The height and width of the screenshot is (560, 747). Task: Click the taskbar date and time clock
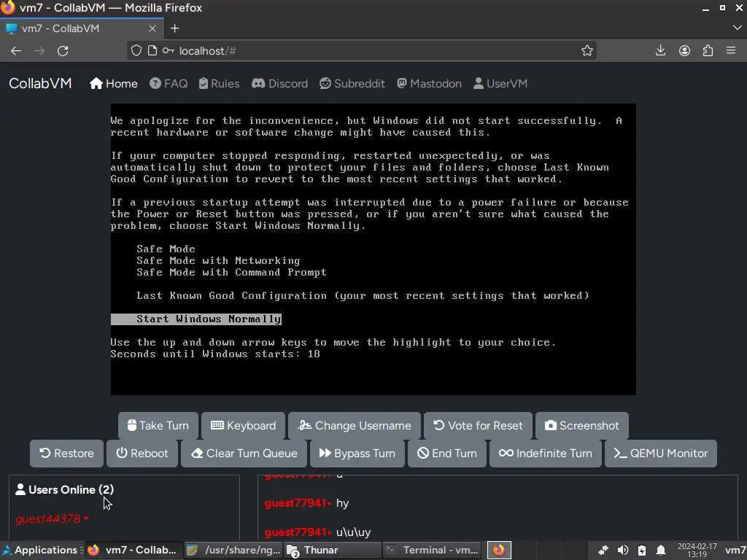(697, 551)
